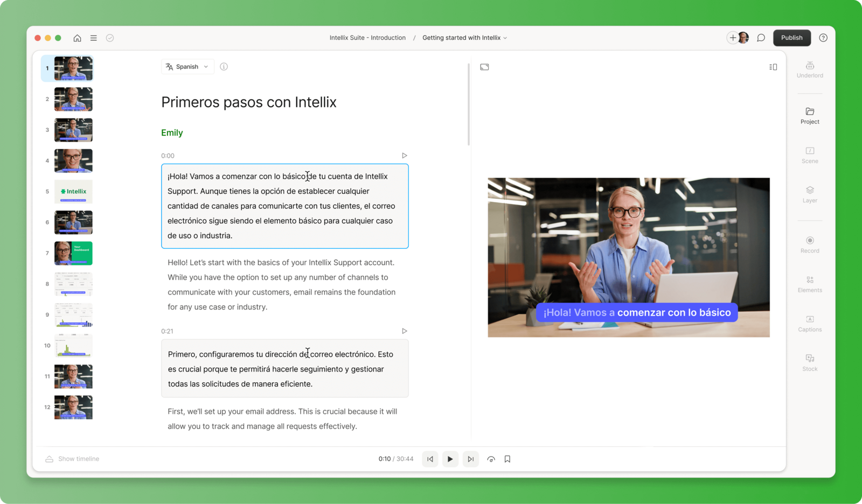This screenshot has height=504, width=862.
Task: Open the Scene panel
Action: point(809,155)
